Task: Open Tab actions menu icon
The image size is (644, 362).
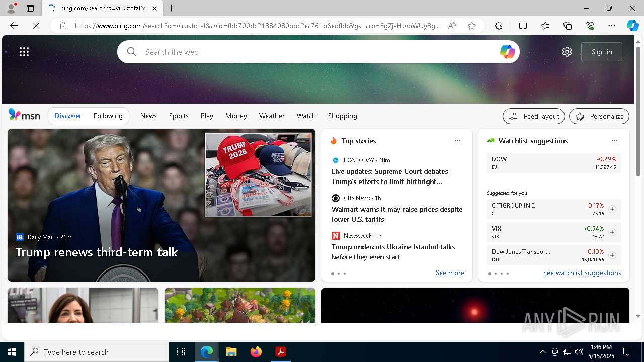Action: pos(30,8)
